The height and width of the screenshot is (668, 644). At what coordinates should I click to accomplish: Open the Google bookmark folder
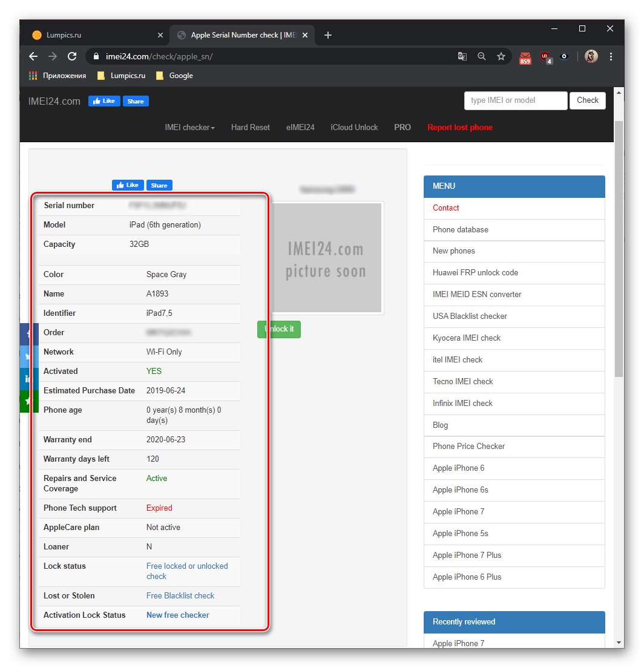coord(174,76)
